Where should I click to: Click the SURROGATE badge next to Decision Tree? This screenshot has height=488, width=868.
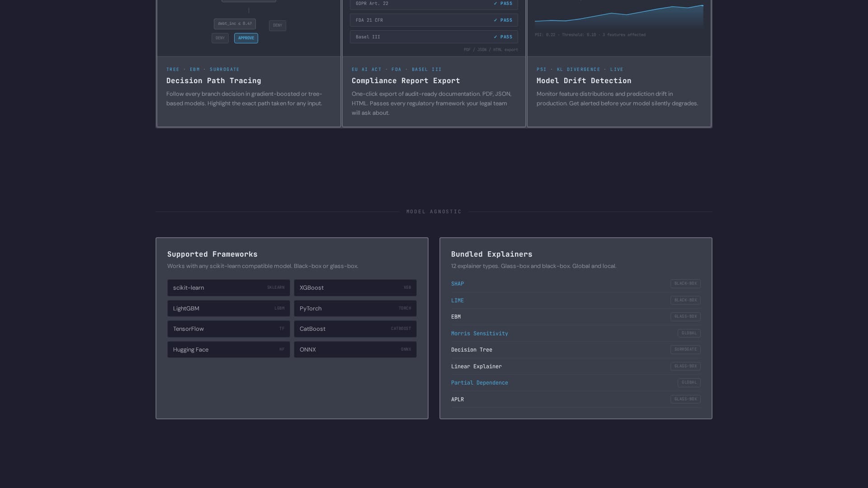click(x=685, y=350)
